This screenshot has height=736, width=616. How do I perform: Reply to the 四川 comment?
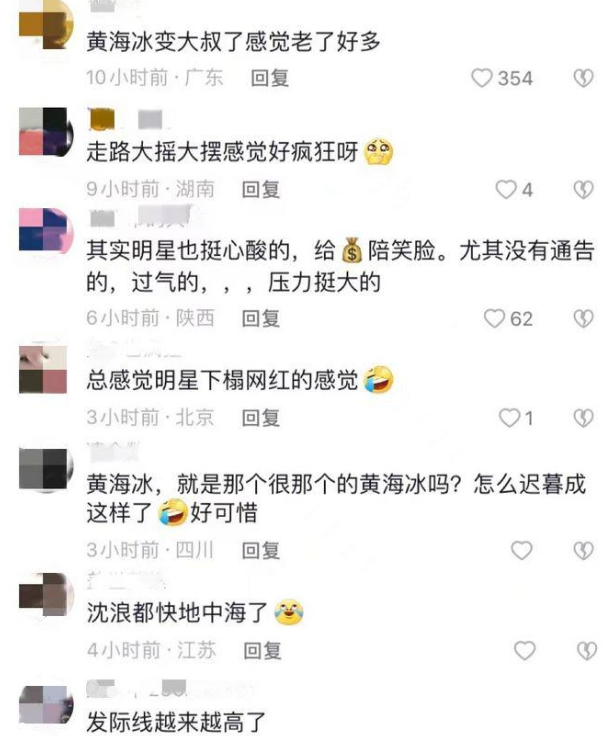[261, 550]
